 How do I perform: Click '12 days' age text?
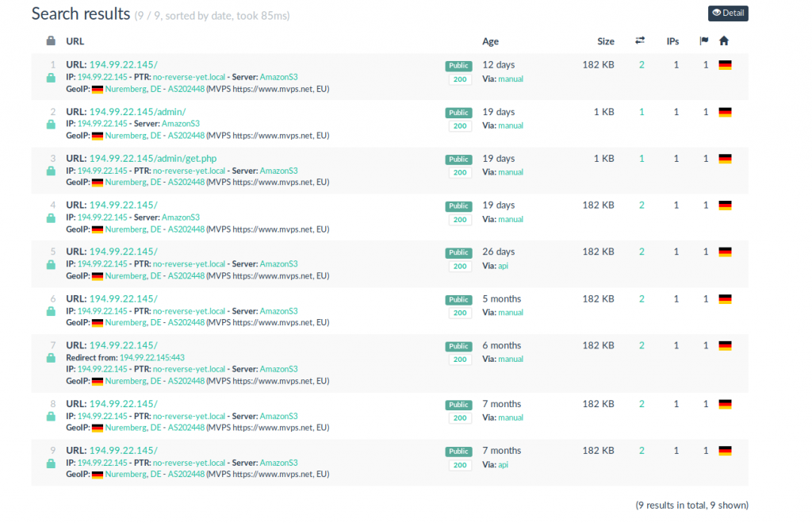click(x=499, y=65)
